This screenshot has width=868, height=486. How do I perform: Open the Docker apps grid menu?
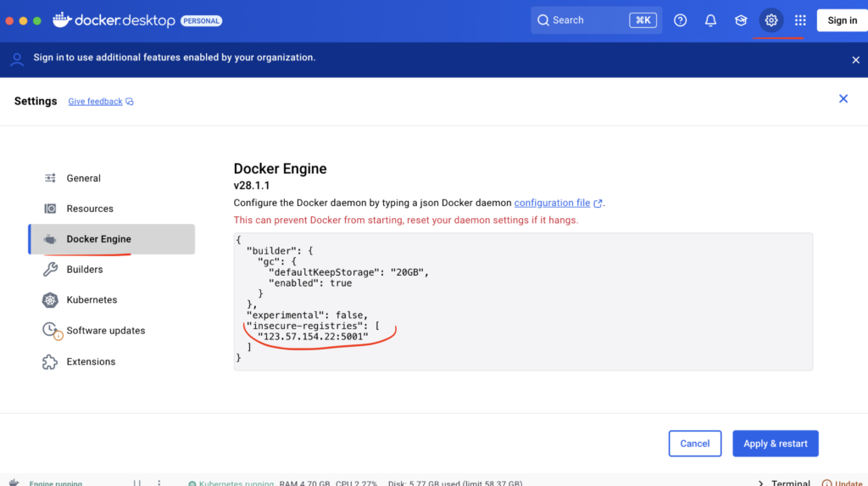point(800,20)
